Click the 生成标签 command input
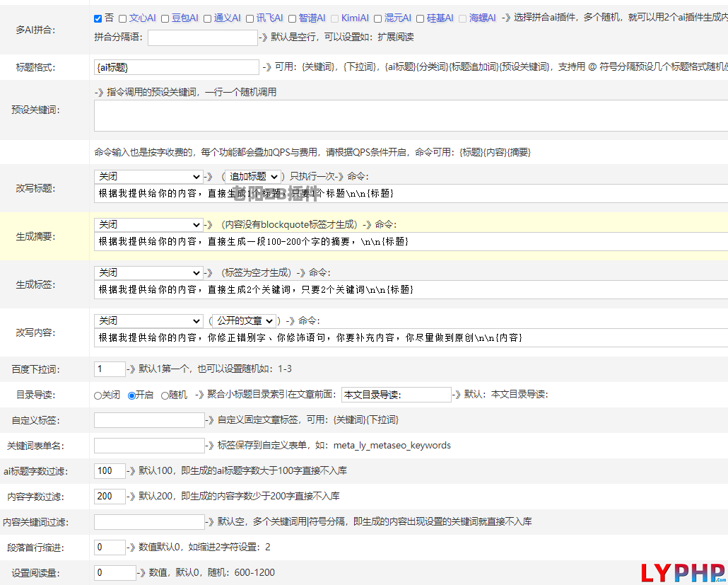Screen dimensions: 728x585 click(411, 289)
